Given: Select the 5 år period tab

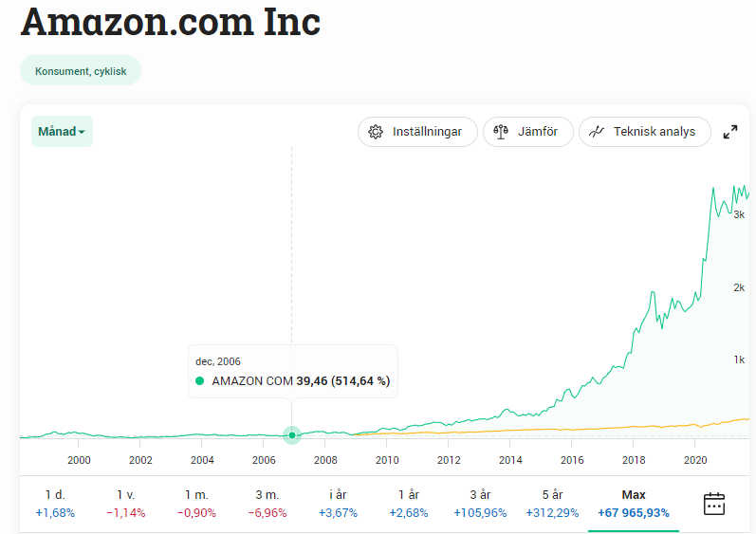Looking at the screenshot, I should (x=551, y=504).
